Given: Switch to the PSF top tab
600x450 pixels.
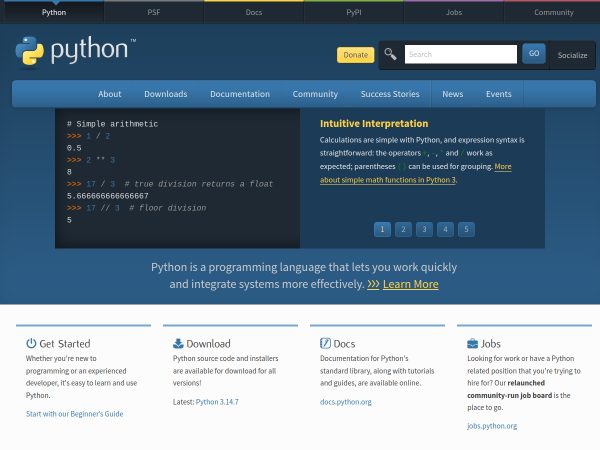Looking at the screenshot, I should click(154, 12).
